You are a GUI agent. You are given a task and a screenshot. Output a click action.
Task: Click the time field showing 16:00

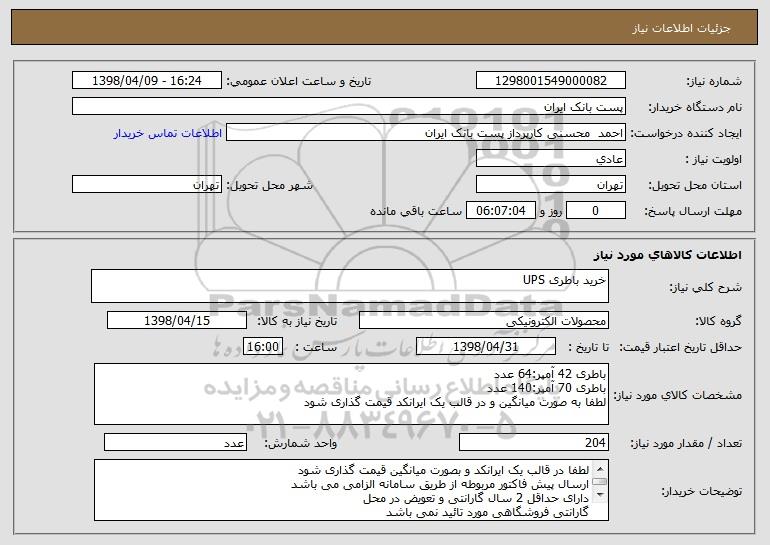[263, 347]
